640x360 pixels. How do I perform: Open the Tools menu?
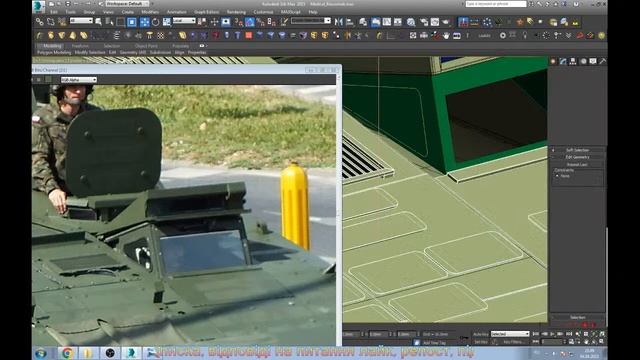click(71, 12)
